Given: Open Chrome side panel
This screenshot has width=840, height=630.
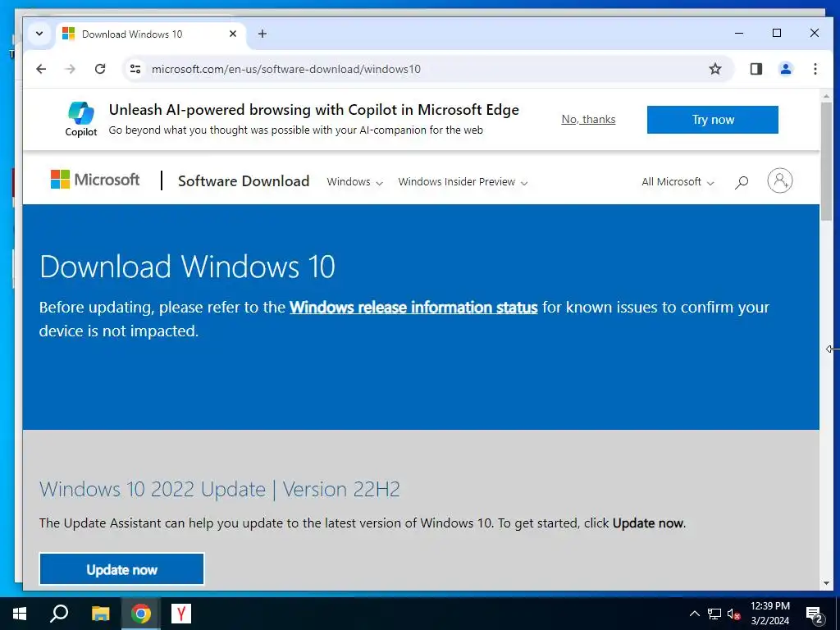Looking at the screenshot, I should click(756, 69).
